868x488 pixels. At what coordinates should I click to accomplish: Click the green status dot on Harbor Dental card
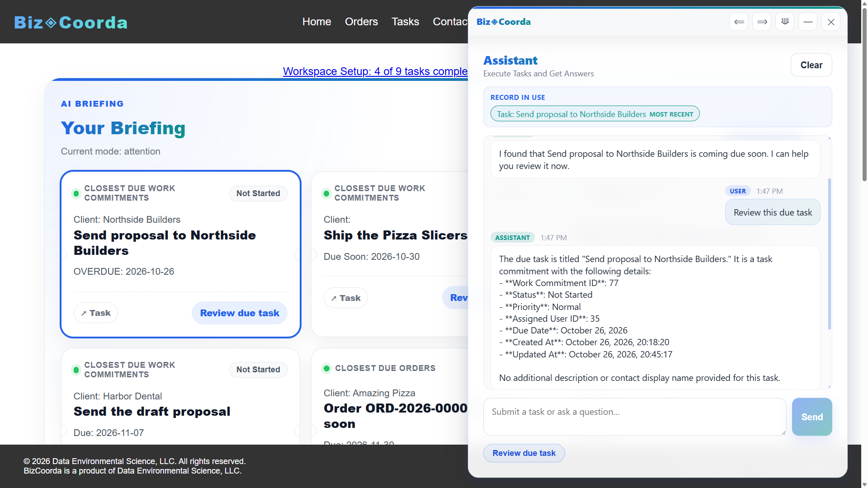coord(76,370)
